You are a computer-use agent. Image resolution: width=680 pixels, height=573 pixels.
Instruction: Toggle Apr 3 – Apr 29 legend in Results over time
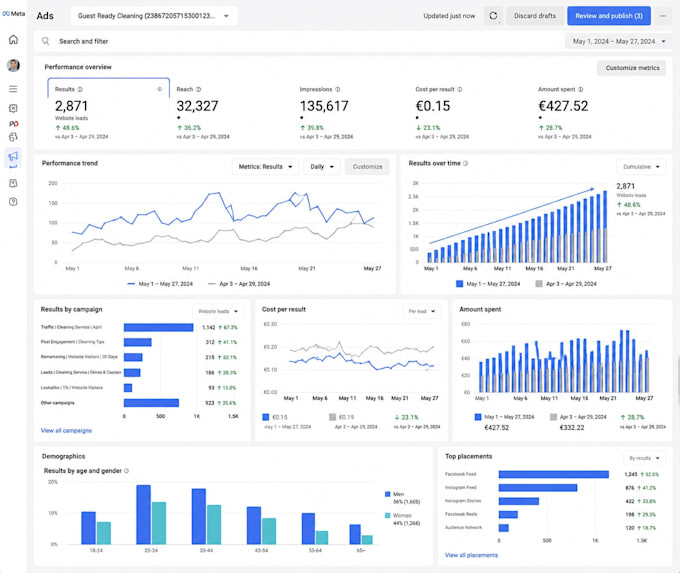pos(566,284)
